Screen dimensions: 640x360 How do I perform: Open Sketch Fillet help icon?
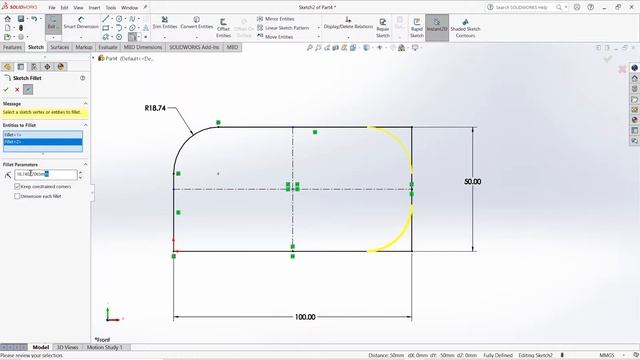(82, 78)
